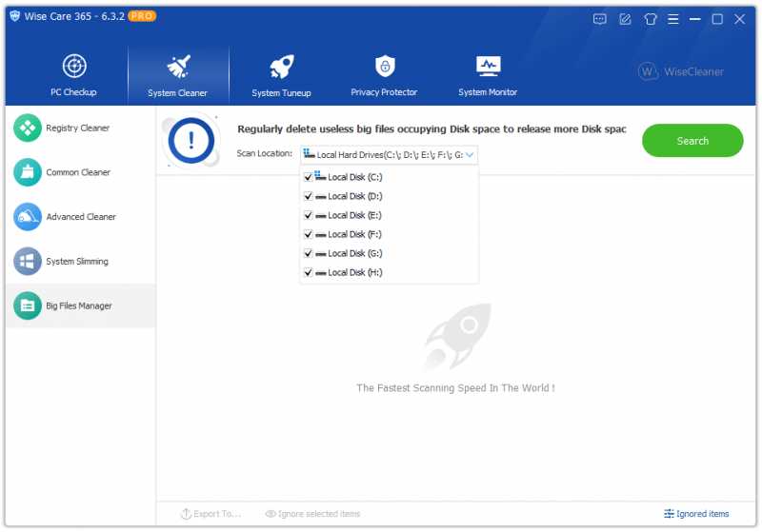Click the Wise Care 365 shield logo
This screenshot has width=762, height=532.
pyautogui.click(x=15, y=16)
